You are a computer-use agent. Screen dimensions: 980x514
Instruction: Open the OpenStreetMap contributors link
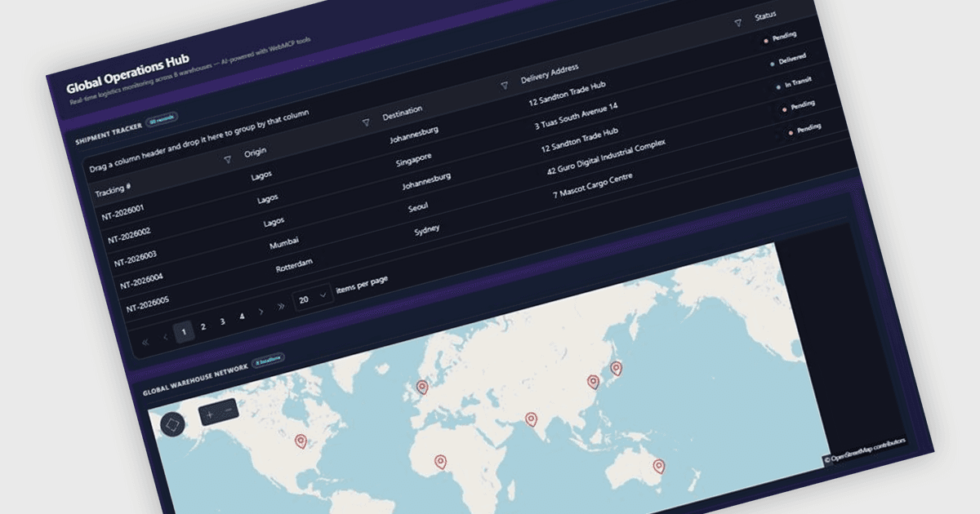pos(869,450)
